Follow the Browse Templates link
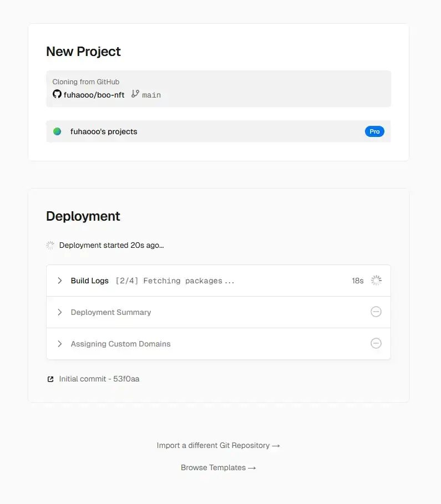Screen dimensions: 441x504 [x=218, y=467]
